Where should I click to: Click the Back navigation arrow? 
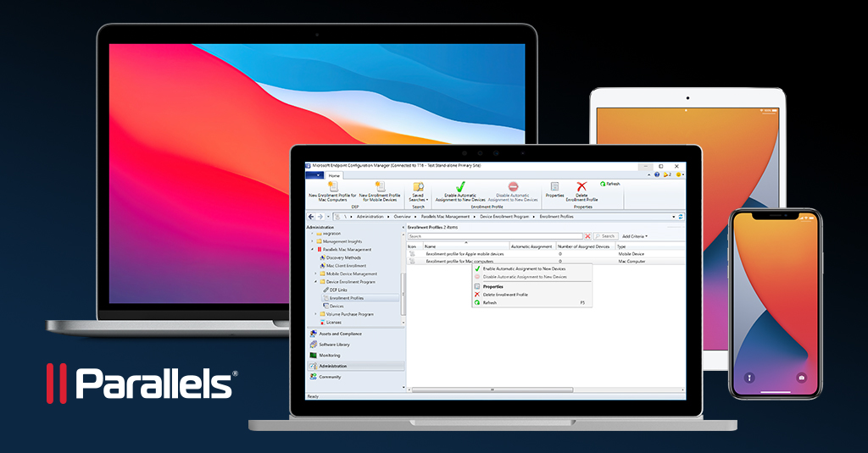tap(311, 217)
